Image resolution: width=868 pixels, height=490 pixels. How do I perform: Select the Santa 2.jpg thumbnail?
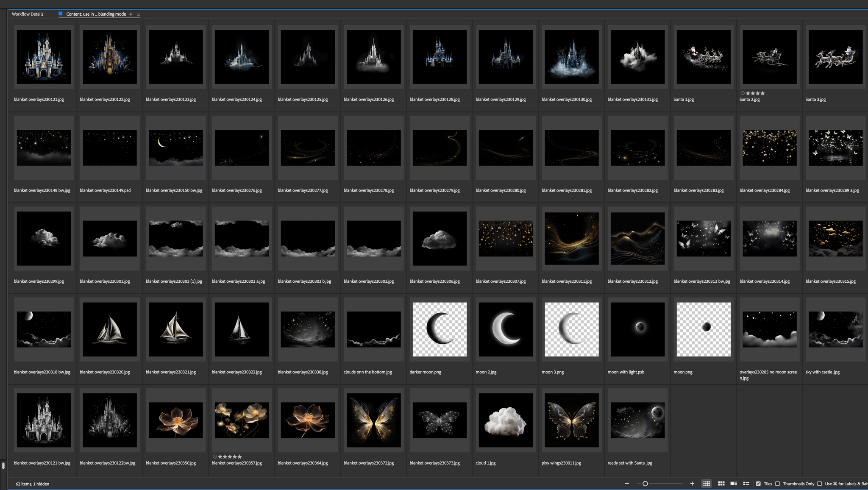[769, 57]
